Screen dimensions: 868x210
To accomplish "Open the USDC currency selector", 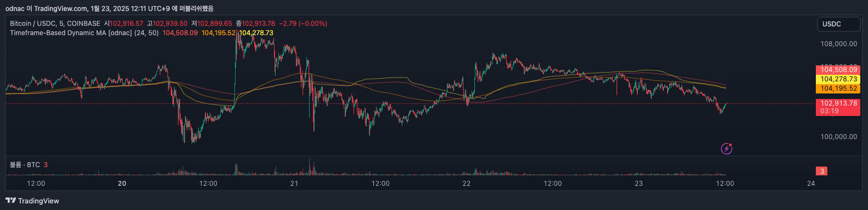I will 838,24.
